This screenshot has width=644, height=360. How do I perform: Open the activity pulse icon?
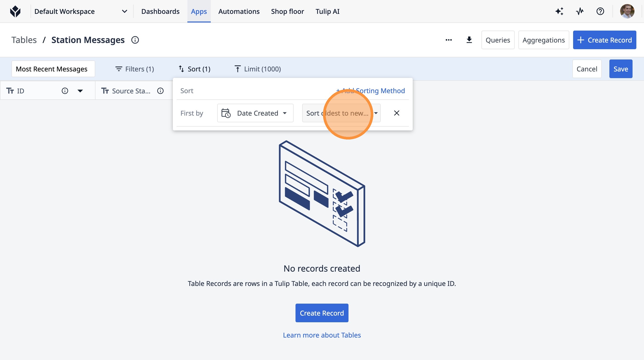click(580, 11)
